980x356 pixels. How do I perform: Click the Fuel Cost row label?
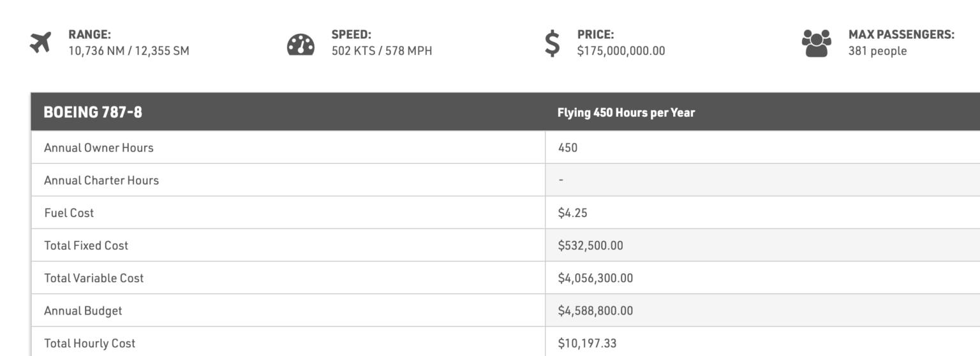(69, 213)
